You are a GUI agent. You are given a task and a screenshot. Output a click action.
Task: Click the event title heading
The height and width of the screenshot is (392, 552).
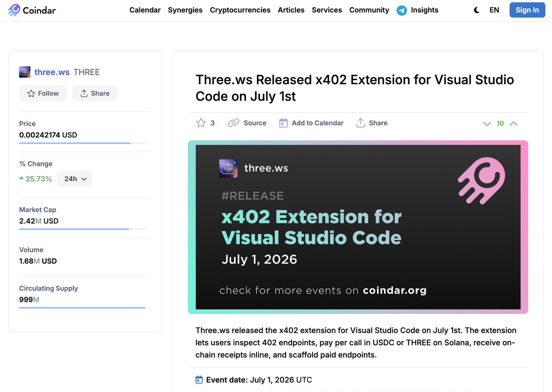[x=355, y=87]
